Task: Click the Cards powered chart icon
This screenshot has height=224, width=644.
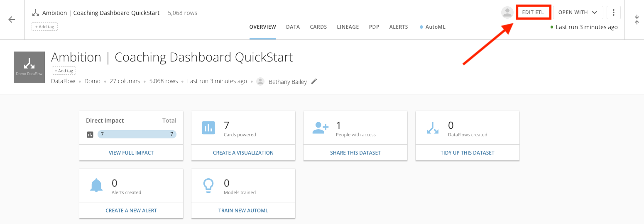Action: pos(208,128)
